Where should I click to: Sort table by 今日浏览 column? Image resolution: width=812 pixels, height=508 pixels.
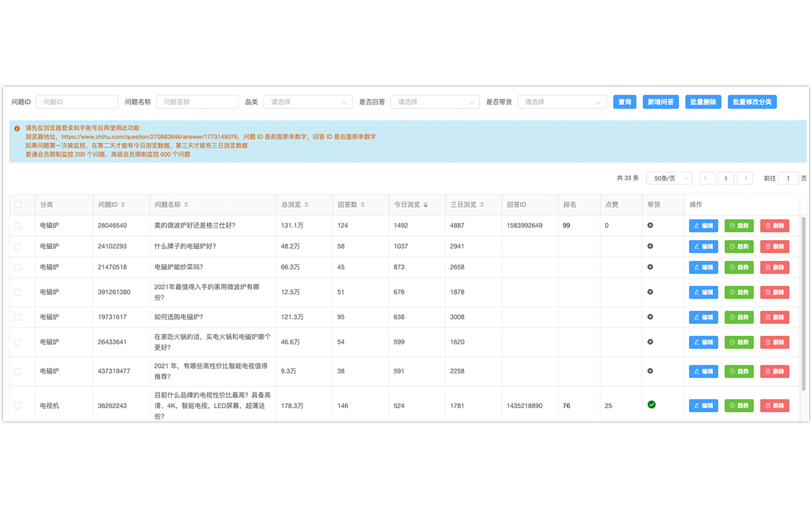[425, 204]
